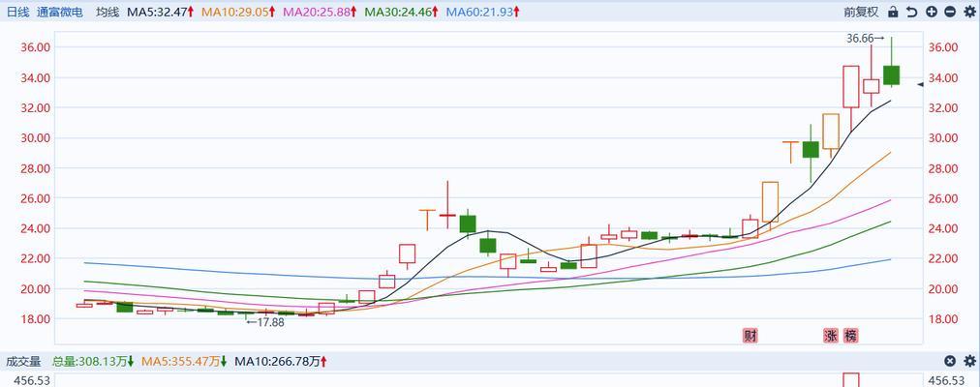Click the 榜 event marker
Screen dimensions: 980x387
850,335
